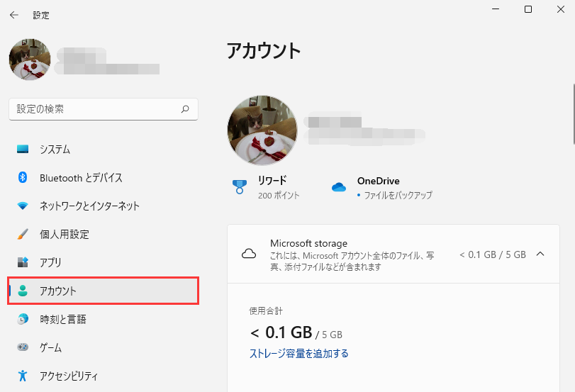
Task: Click the network Wi-Fi icon
Action: point(23,206)
